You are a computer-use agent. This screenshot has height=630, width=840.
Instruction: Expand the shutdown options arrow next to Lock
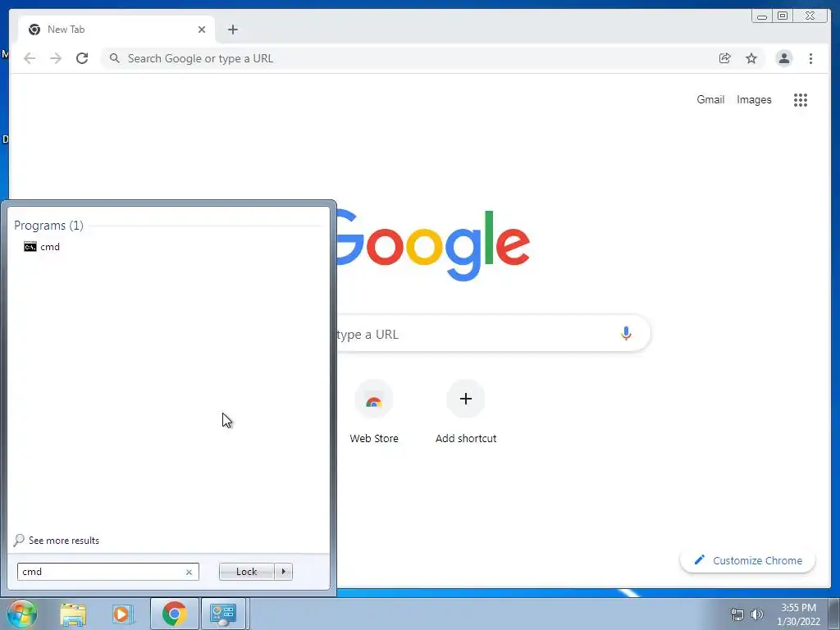click(x=283, y=572)
